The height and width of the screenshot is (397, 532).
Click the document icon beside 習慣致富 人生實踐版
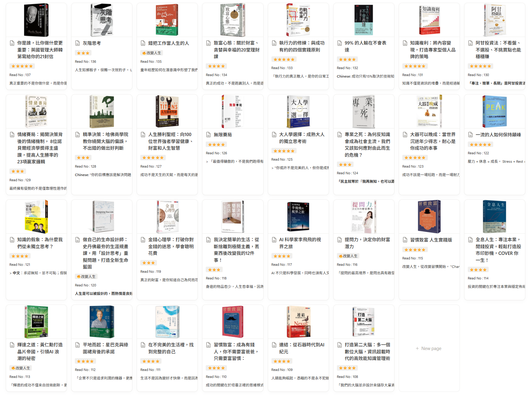click(x=405, y=240)
